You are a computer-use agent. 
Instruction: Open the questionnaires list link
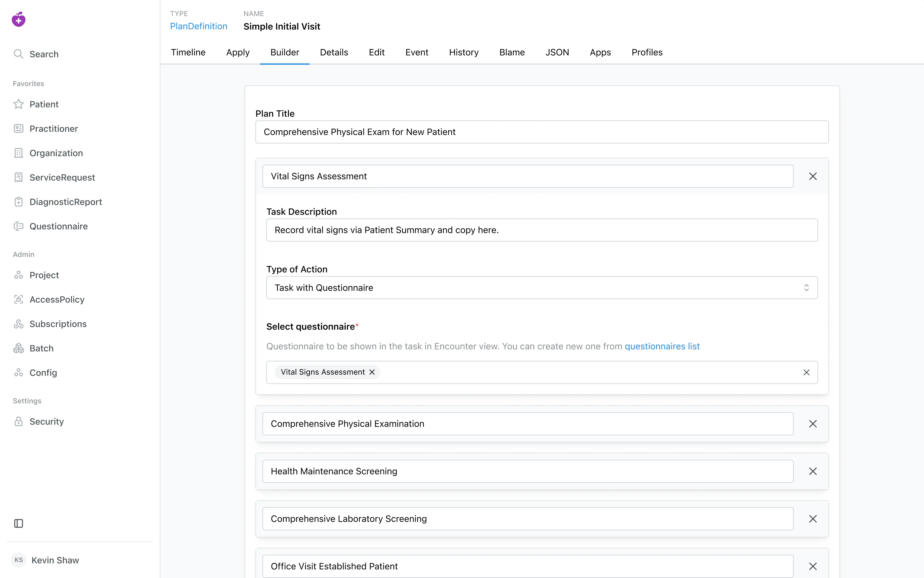click(662, 346)
